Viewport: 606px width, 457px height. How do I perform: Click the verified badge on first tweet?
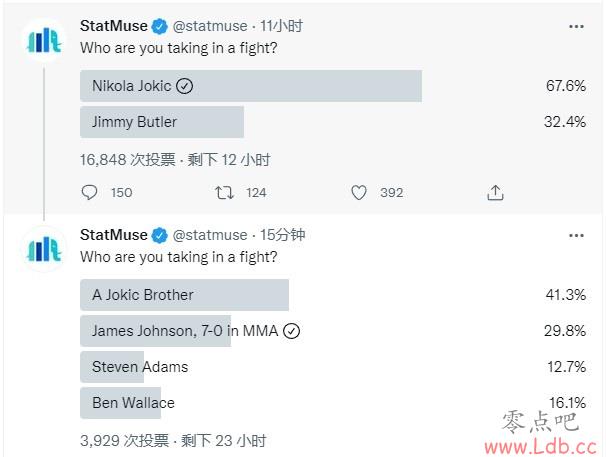tap(159, 27)
